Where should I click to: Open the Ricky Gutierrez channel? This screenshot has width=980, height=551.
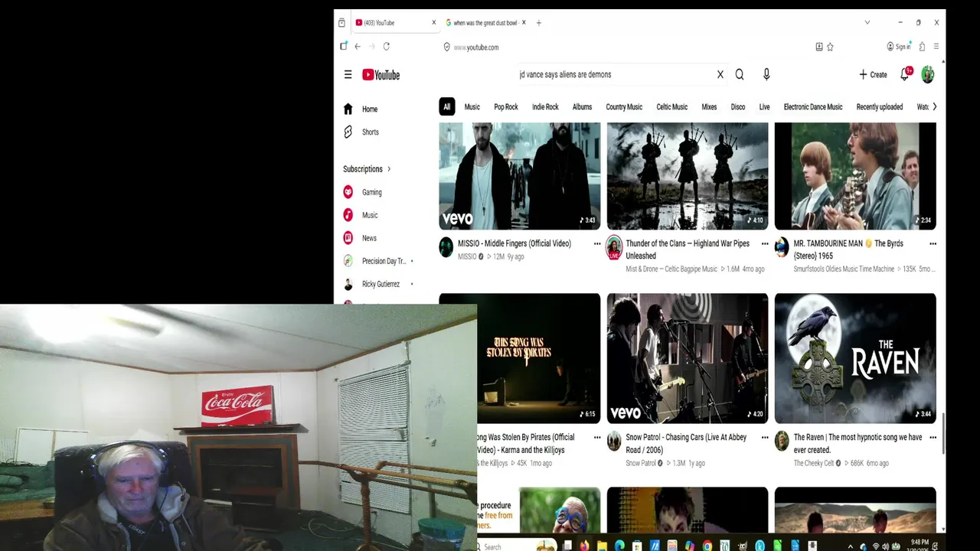click(x=379, y=284)
